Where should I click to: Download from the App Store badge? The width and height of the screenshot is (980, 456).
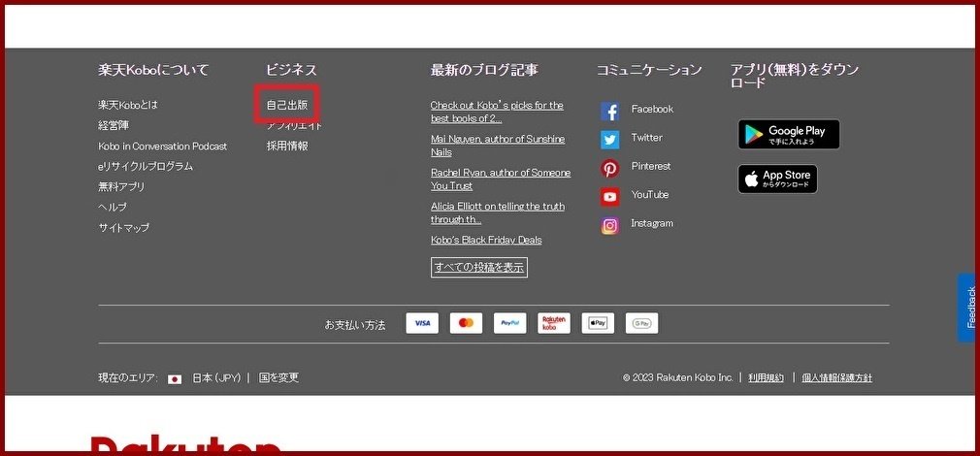(x=777, y=179)
